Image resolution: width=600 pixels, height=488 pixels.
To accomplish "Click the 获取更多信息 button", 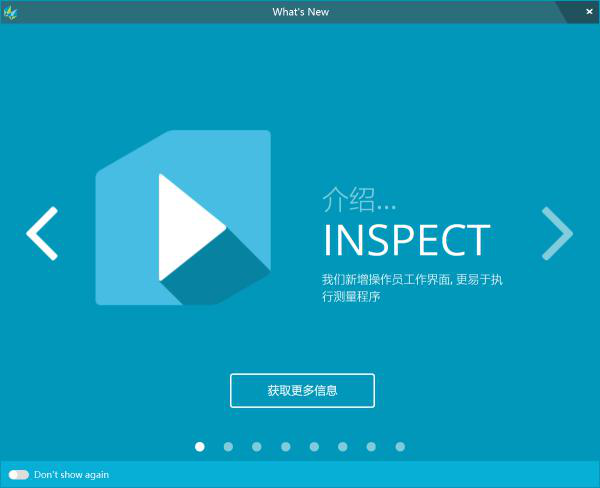I will click(302, 391).
